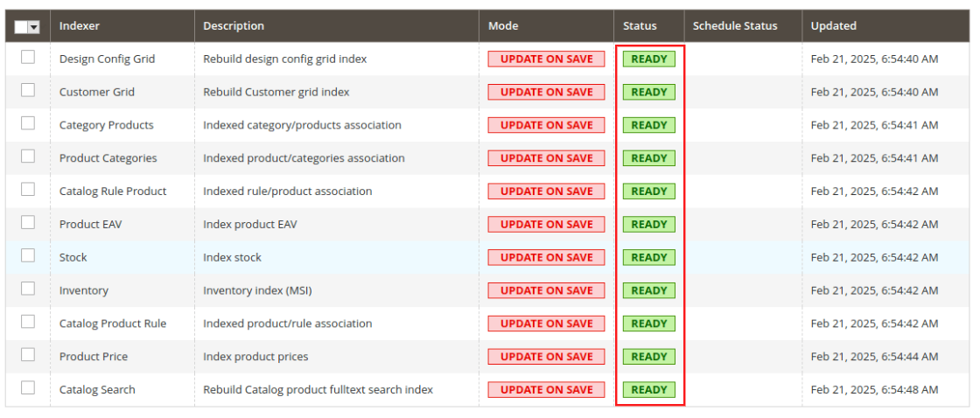Enable the Stock indexer checkbox
Screen dimensions: 980x418
[x=27, y=256]
